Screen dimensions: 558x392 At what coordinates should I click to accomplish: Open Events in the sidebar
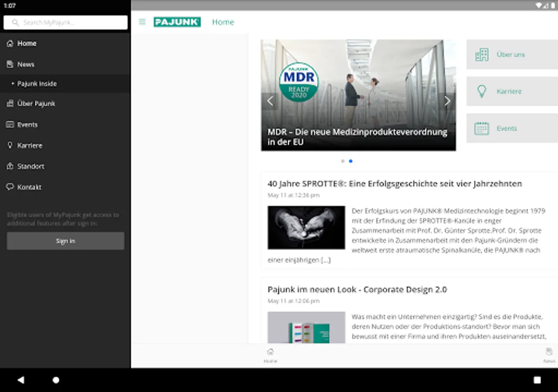(65, 125)
